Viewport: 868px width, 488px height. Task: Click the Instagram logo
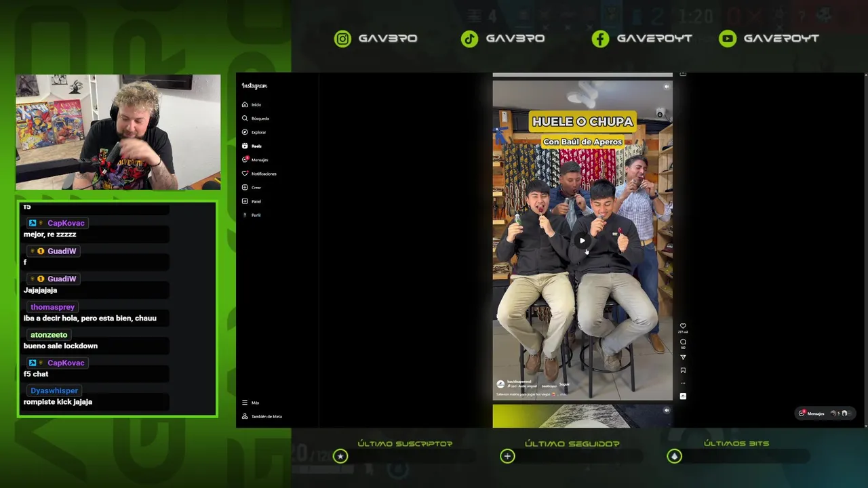[x=254, y=85]
